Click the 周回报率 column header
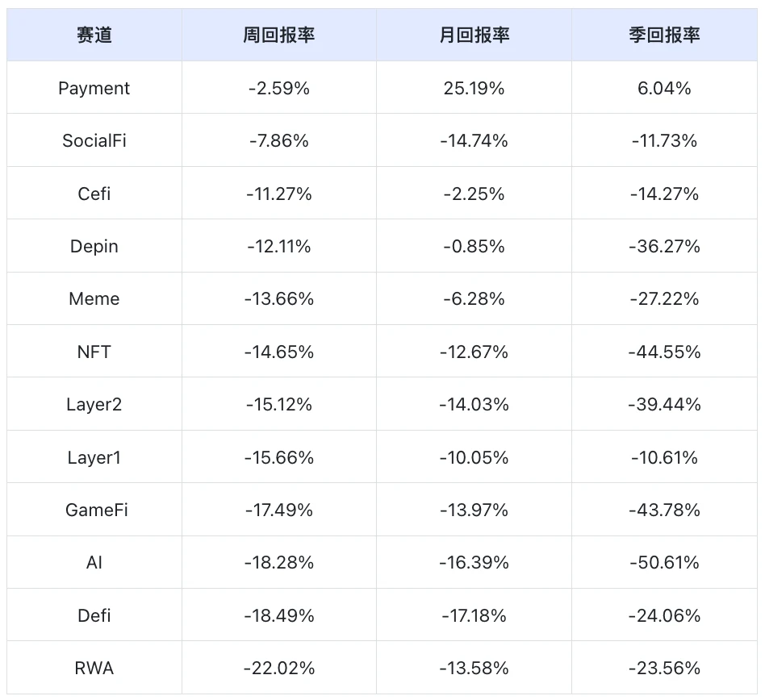The image size is (765, 700). [x=278, y=35]
